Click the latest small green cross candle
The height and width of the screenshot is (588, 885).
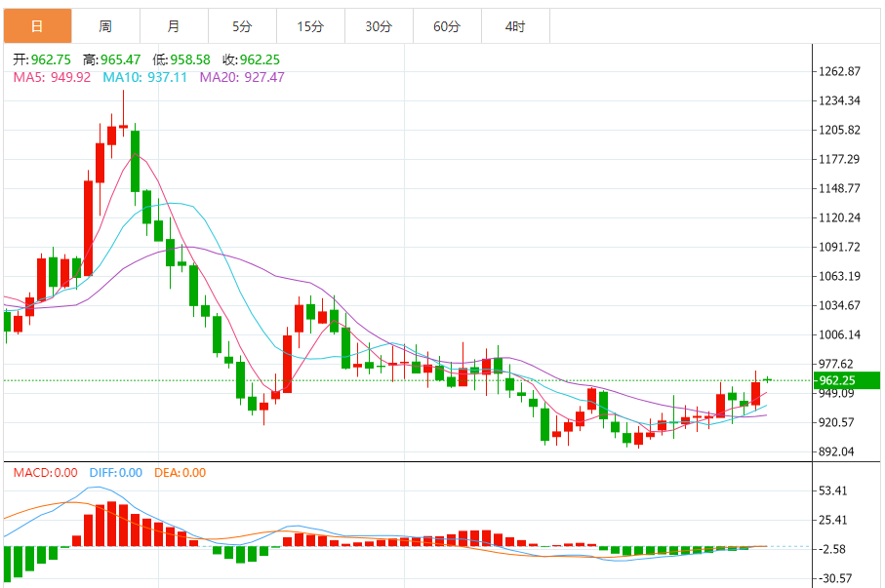pos(767,379)
